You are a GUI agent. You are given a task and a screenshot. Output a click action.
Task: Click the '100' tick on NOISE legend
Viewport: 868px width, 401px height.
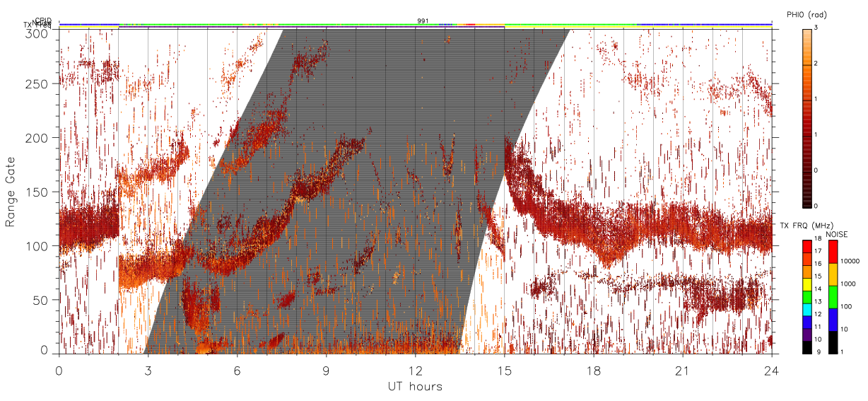click(847, 306)
